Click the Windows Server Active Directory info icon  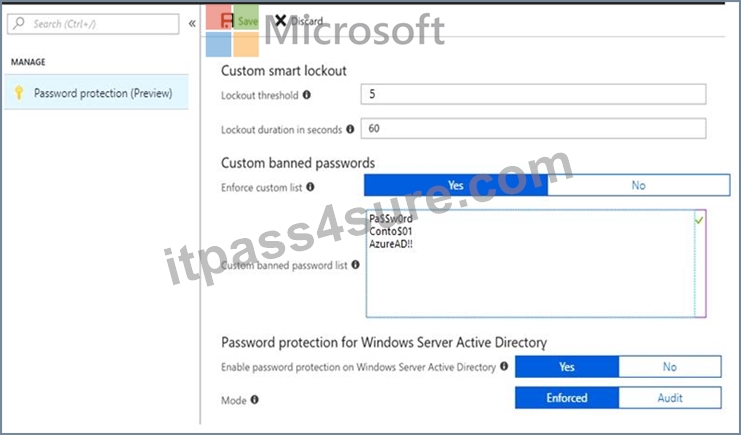[x=504, y=366]
